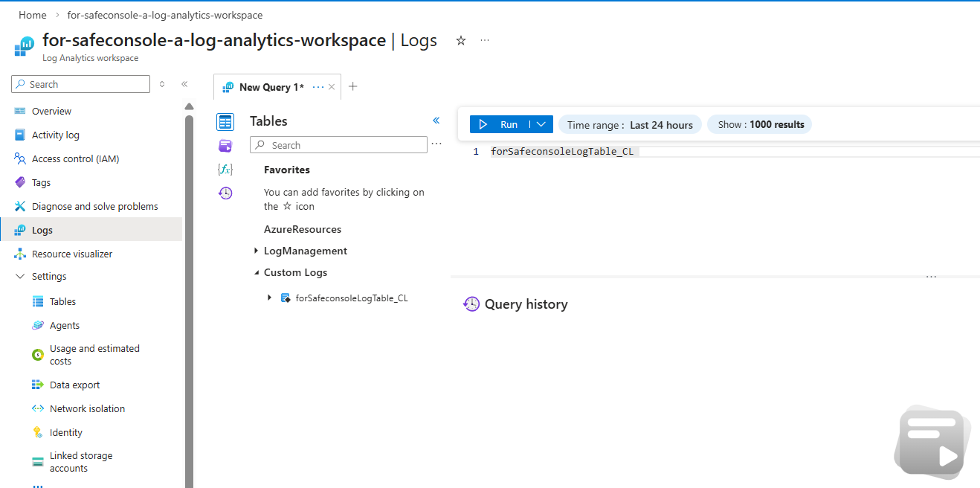This screenshot has width=980, height=488.
Task: Click the Data export icon
Action: 38,385
